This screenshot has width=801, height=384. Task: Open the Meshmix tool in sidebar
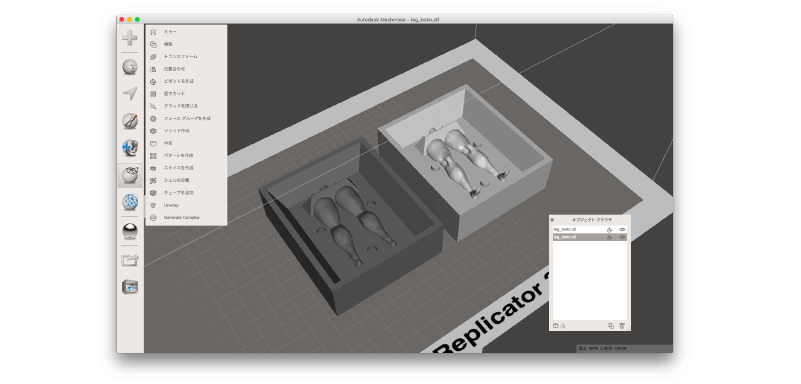(x=130, y=67)
